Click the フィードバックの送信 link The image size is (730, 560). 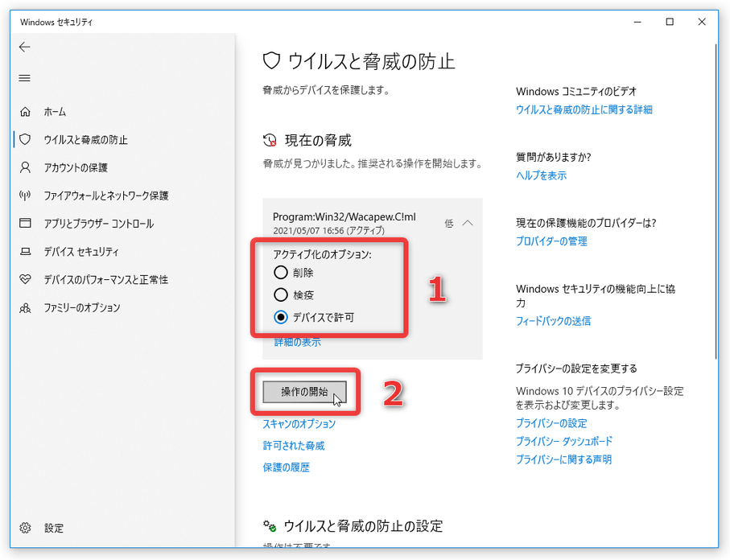click(553, 321)
